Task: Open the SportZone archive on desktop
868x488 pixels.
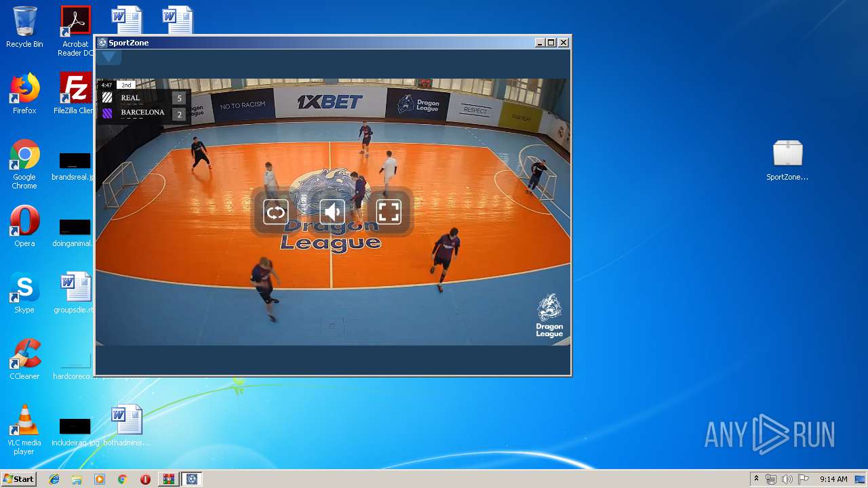Action: (787, 160)
